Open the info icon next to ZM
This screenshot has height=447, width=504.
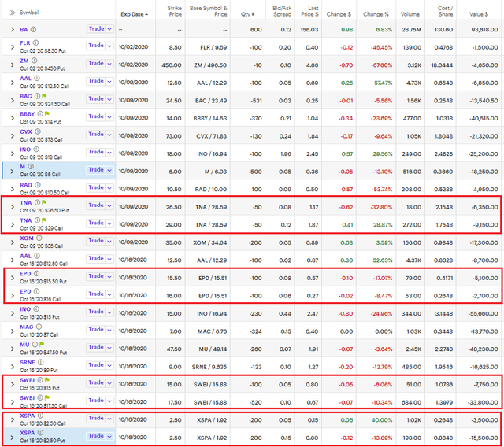35,61
